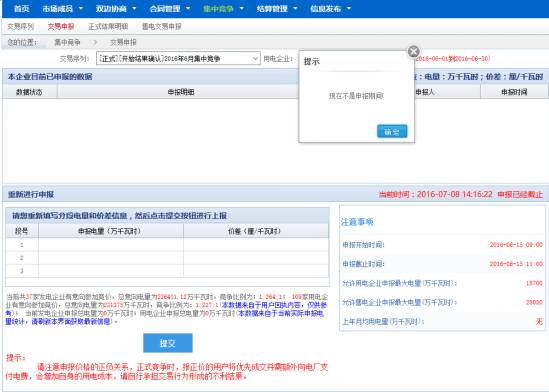Click segment 3 申报电量 input cell
Viewport: 549px width, 392px height.
coord(111,271)
